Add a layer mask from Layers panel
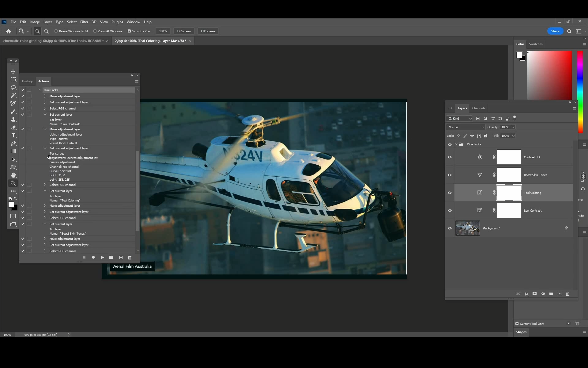This screenshot has height=368, width=588. (x=535, y=294)
